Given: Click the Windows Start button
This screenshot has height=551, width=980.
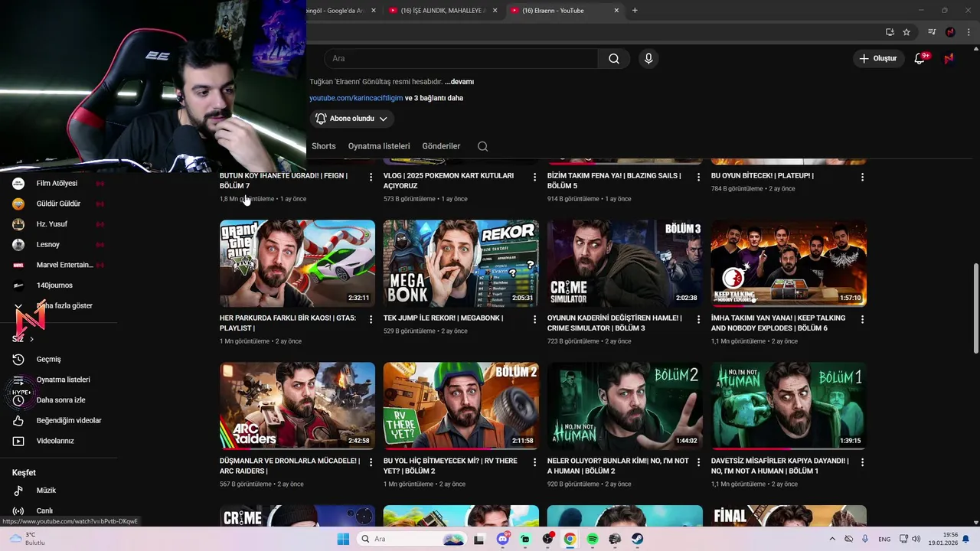Looking at the screenshot, I should 343,539.
